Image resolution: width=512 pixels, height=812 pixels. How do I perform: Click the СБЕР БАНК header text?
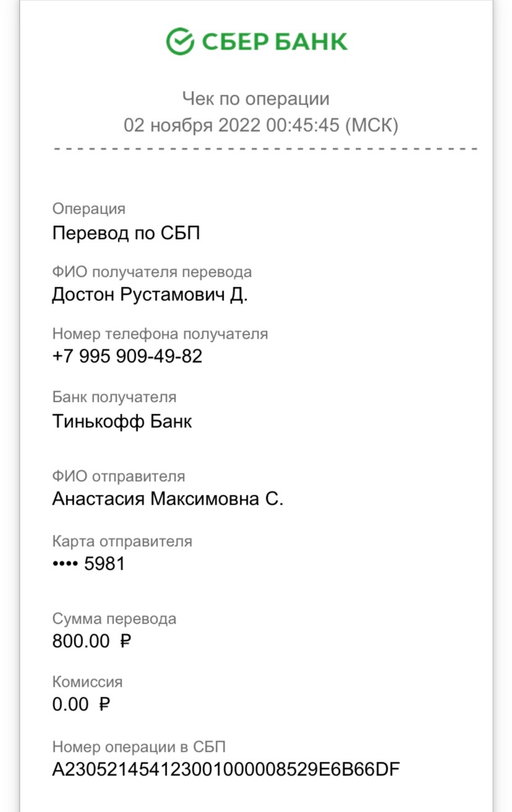tap(274, 42)
